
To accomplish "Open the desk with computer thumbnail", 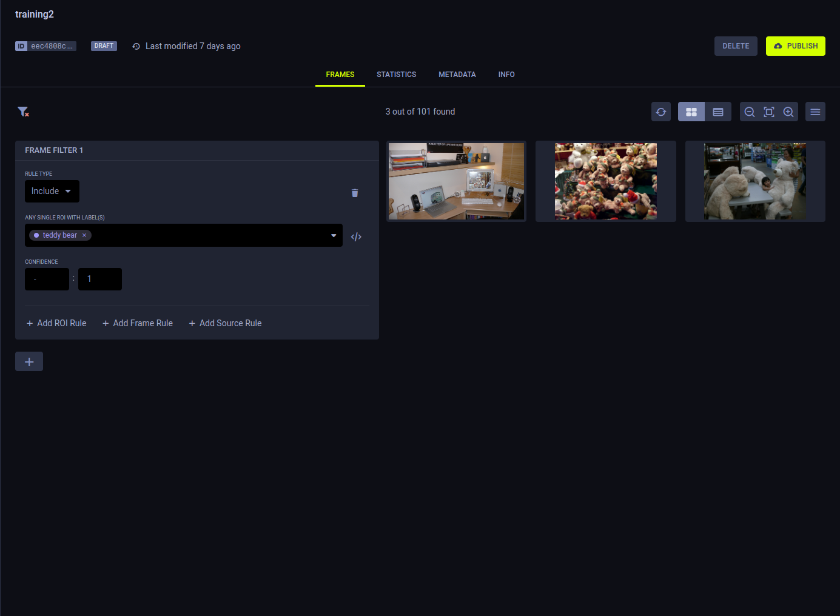I will click(x=456, y=181).
